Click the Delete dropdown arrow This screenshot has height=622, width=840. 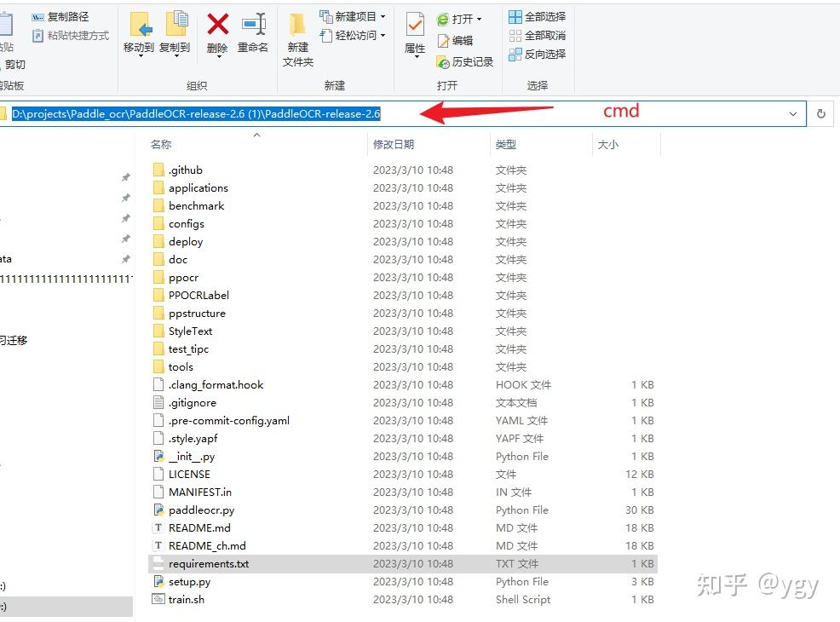point(219,56)
